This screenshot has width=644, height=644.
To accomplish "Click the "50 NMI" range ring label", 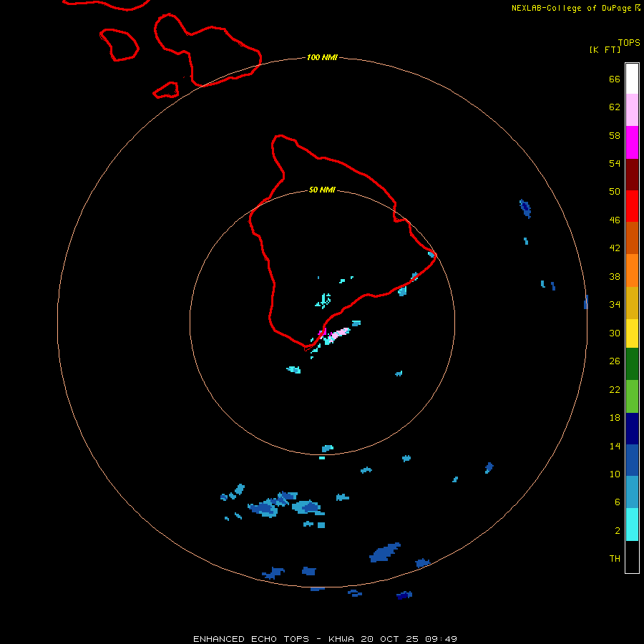I will (322, 190).
